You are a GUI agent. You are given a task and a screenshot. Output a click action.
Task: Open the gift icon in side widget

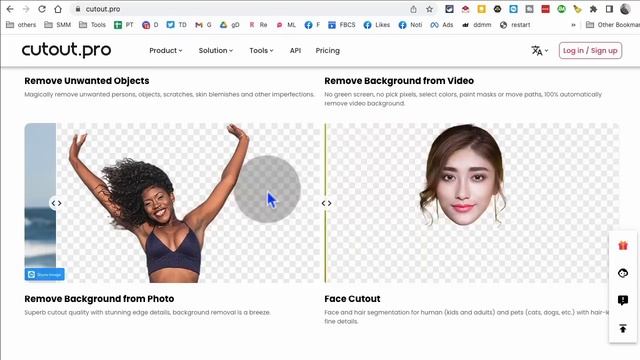point(623,245)
